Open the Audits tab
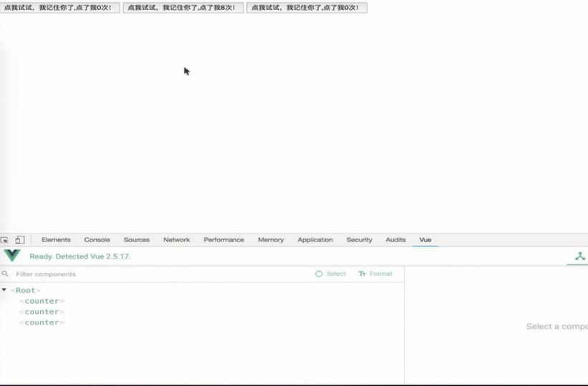The height and width of the screenshot is (386, 588). pyautogui.click(x=395, y=240)
